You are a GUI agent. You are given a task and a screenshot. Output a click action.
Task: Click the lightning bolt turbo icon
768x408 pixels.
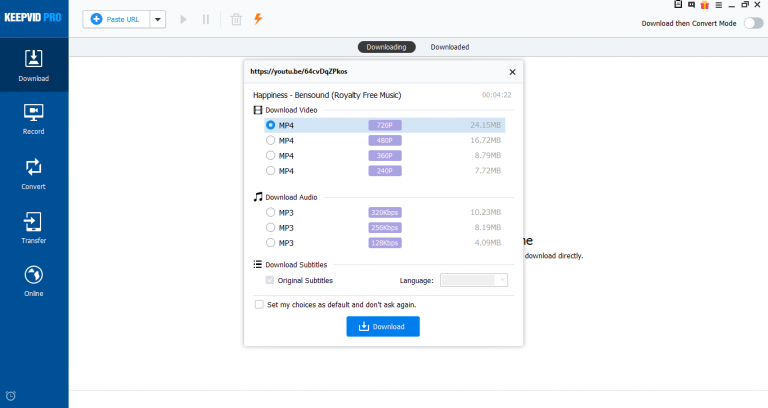pos(259,19)
